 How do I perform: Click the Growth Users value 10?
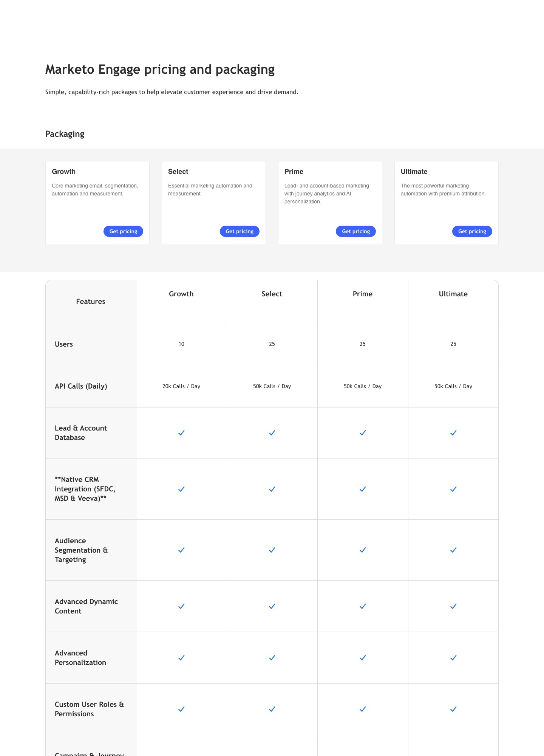(x=181, y=344)
